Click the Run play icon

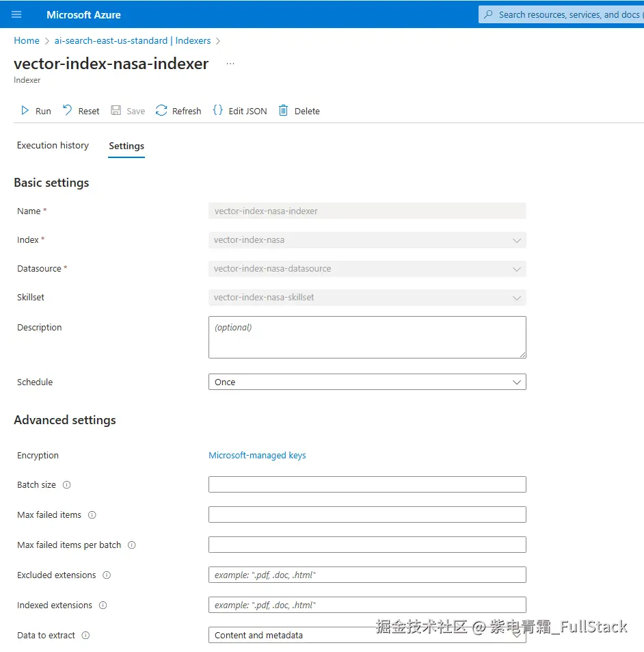click(25, 110)
